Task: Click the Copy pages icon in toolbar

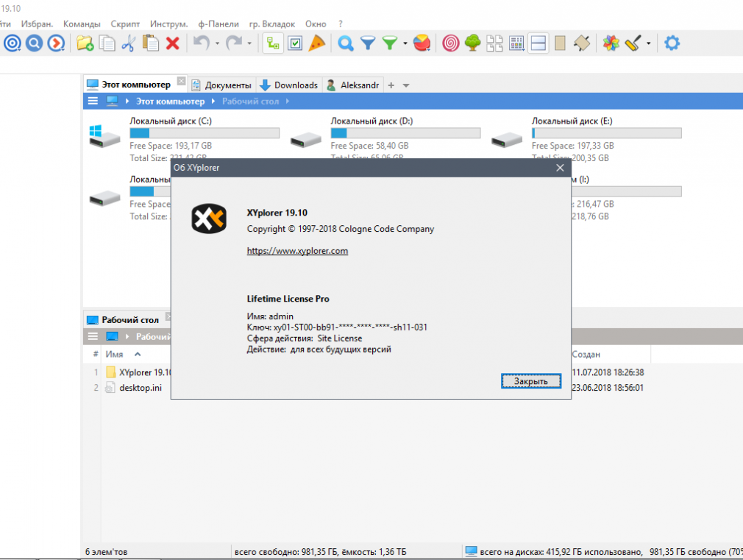Action: coord(107,43)
